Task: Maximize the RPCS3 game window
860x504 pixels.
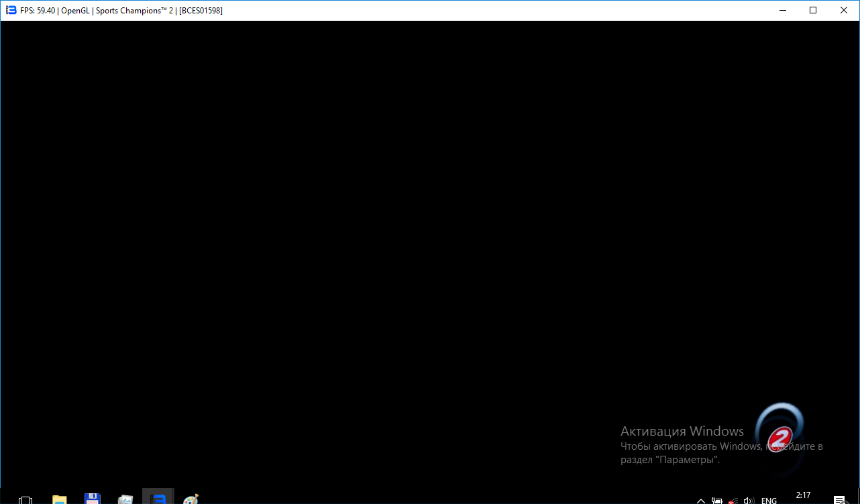Action: tap(813, 10)
